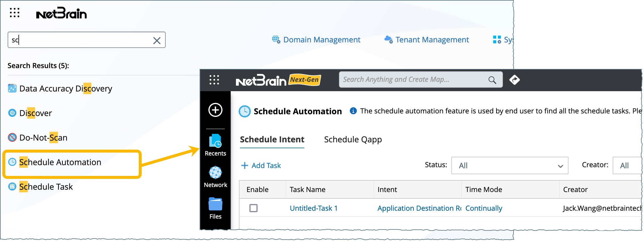Screen dimensions: 644x242
Task: Open the Creator filter dropdown
Action: click(626, 166)
